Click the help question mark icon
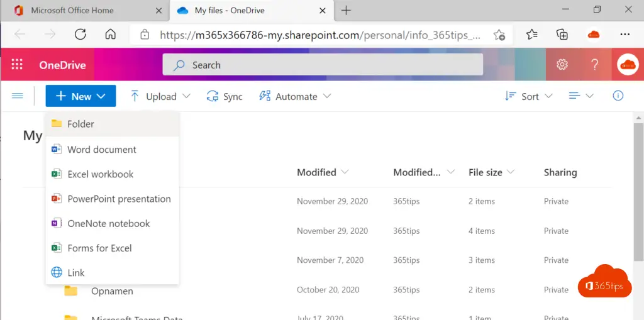This screenshot has width=644, height=320. pos(594,65)
